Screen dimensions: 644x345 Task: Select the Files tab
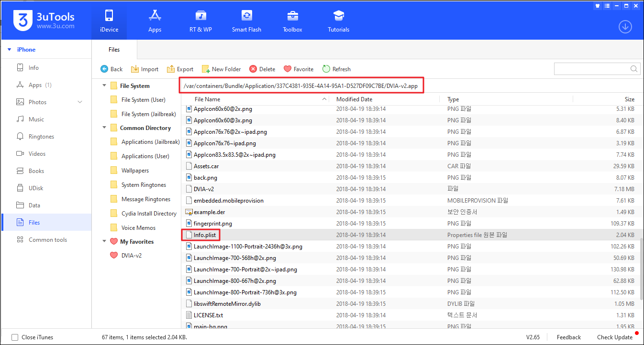point(114,50)
